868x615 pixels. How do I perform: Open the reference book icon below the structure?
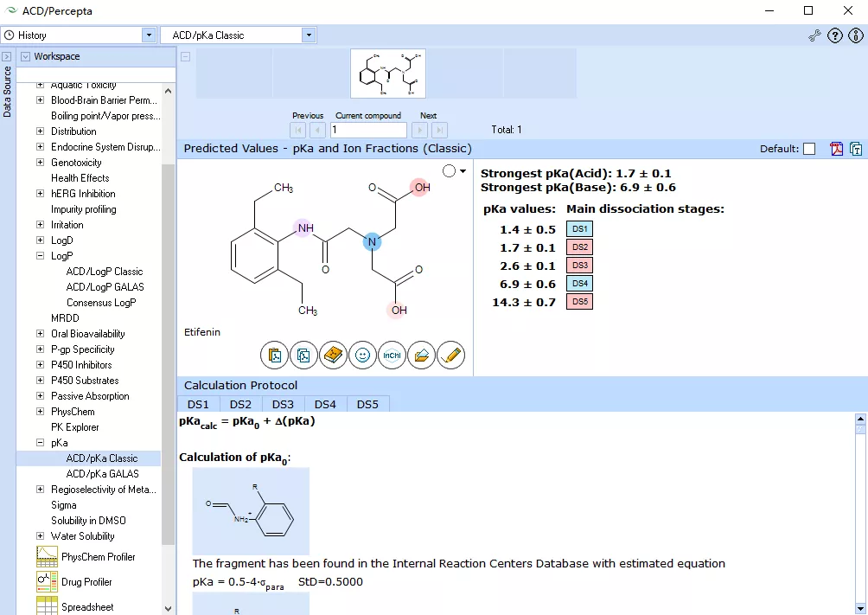[333, 355]
